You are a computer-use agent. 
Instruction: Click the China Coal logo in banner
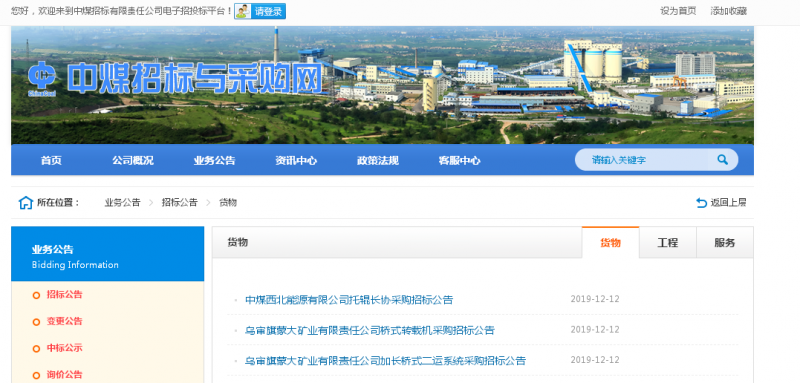click(42, 78)
